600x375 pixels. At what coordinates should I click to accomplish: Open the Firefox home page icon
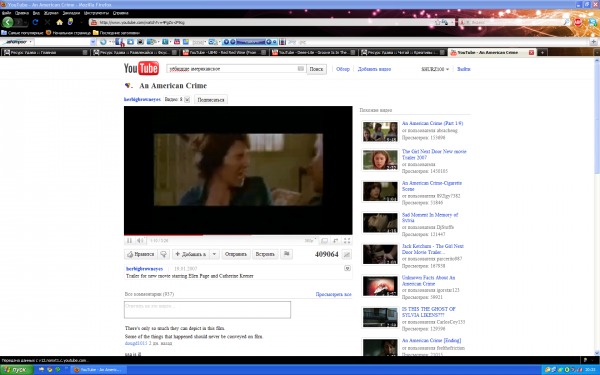pos(59,22)
